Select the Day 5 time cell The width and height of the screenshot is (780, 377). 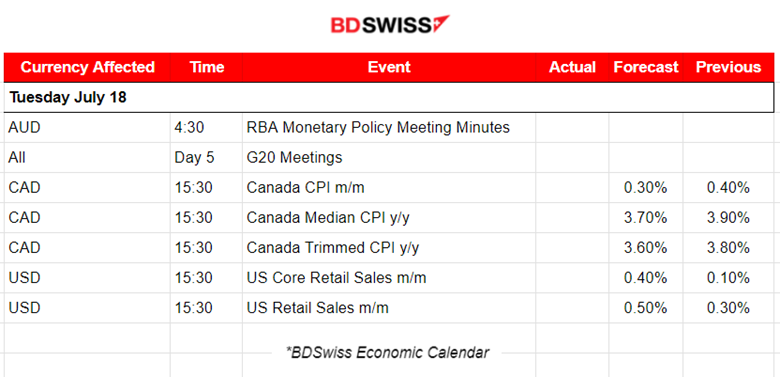point(206,158)
